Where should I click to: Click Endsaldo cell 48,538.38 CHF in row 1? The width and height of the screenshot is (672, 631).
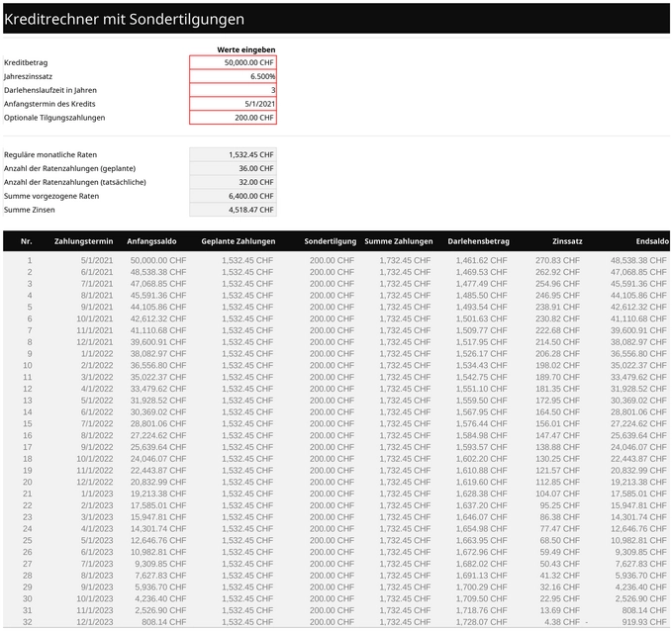[638, 260]
